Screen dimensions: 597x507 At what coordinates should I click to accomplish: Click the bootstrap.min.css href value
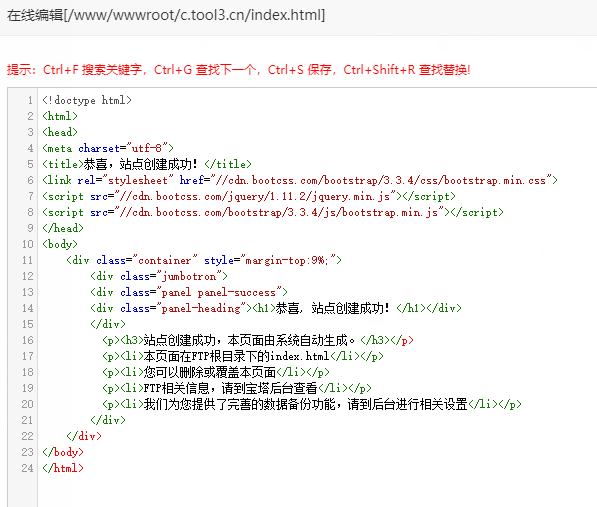(384, 180)
